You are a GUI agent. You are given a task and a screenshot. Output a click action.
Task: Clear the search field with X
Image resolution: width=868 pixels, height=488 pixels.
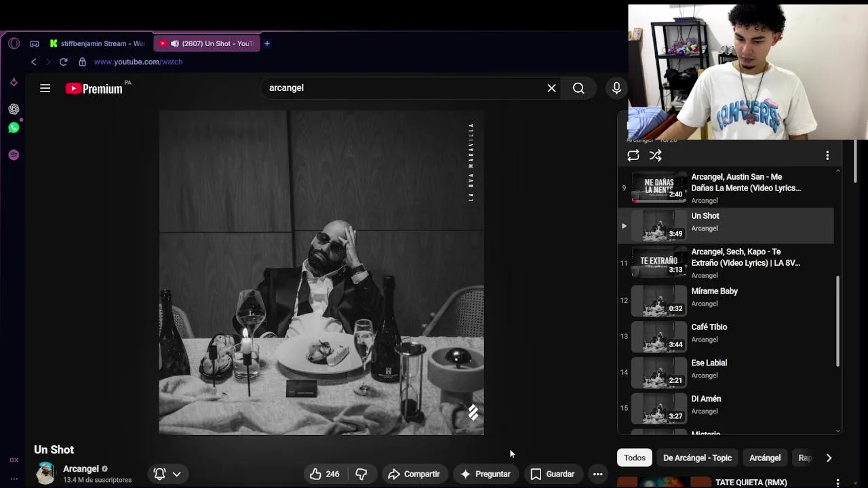551,88
